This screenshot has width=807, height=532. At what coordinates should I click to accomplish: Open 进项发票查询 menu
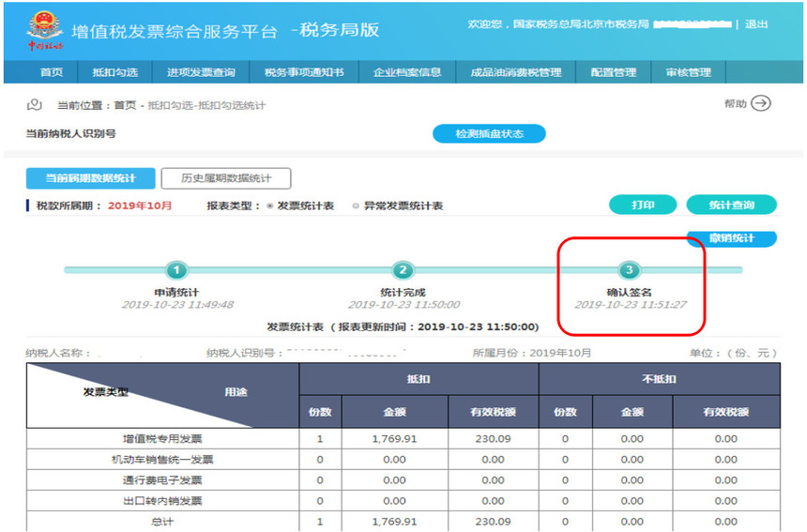coord(201,72)
